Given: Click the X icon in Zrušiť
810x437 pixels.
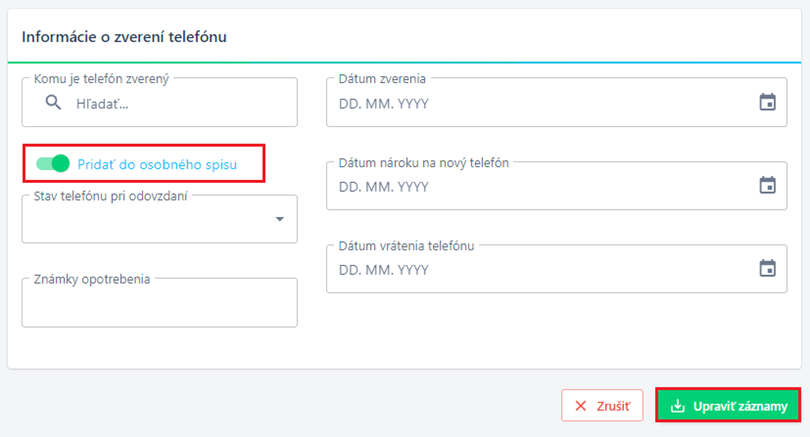Looking at the screenshot, I should (581, 406).
